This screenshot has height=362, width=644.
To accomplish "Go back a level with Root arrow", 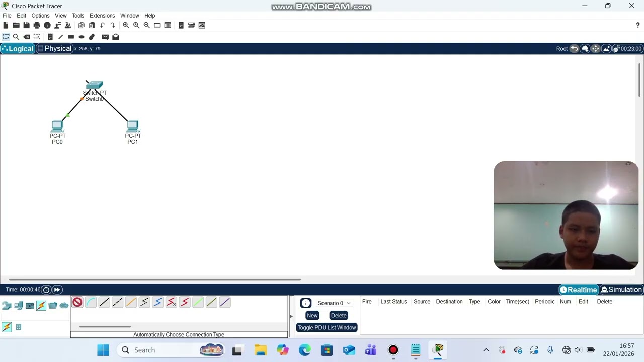I will coord(574,49).
